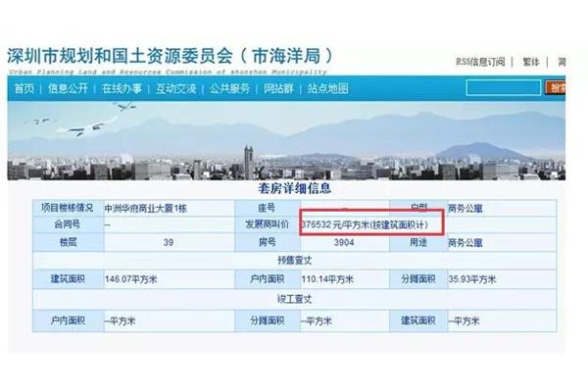The height and width of the screenshot is (392, 588).
Task: Click 户内面积 label beside 110.14平方米
Action: pos(267,279)
